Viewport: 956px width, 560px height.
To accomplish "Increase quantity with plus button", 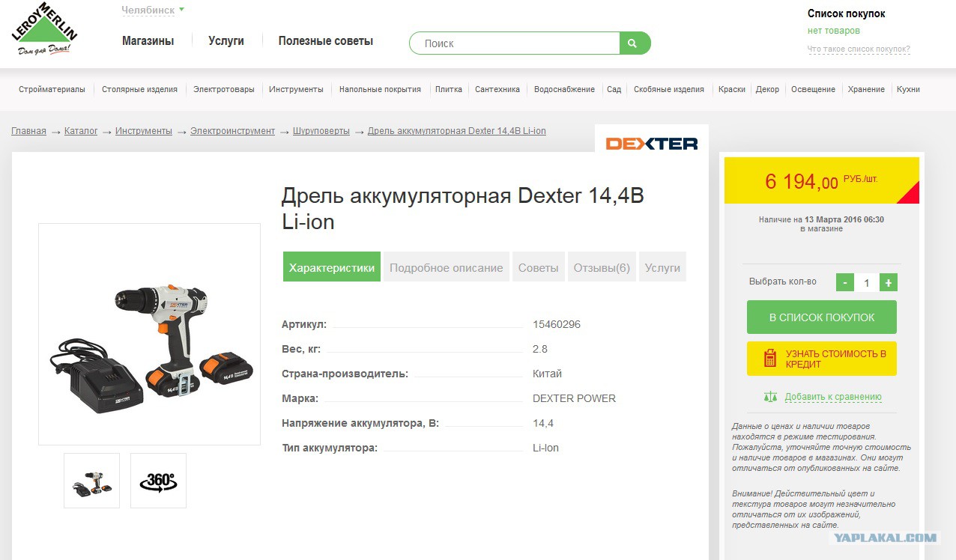I will [x=889, y=282].
